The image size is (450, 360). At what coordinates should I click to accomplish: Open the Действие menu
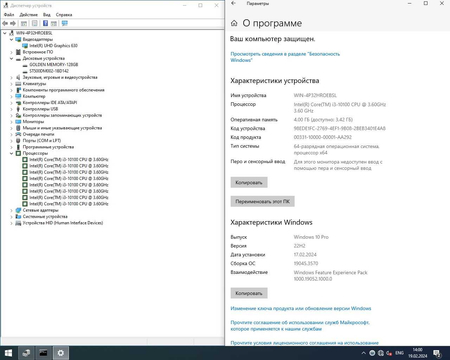coord(28,15)
